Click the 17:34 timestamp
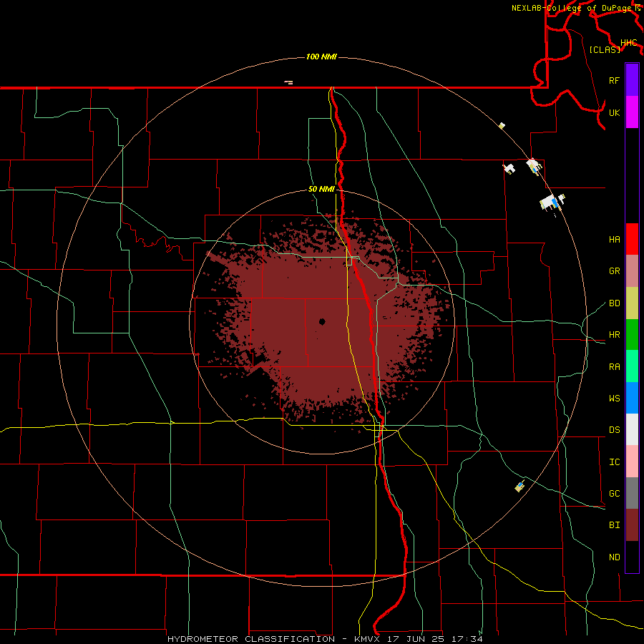This screenshot has height=644, width=644. point(467,639)
